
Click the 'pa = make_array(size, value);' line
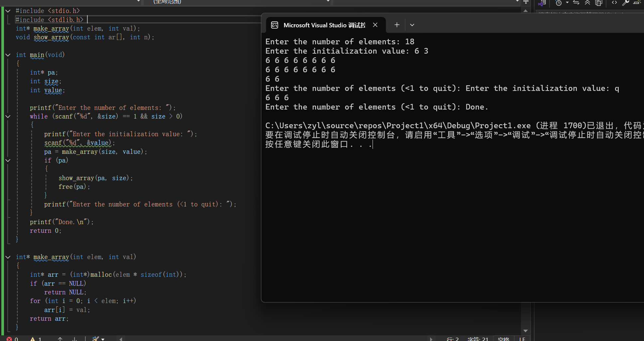95,152
